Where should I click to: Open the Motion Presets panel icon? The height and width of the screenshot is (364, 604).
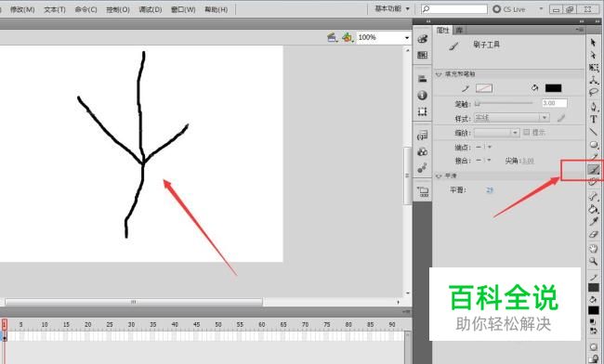click(423, 168)
